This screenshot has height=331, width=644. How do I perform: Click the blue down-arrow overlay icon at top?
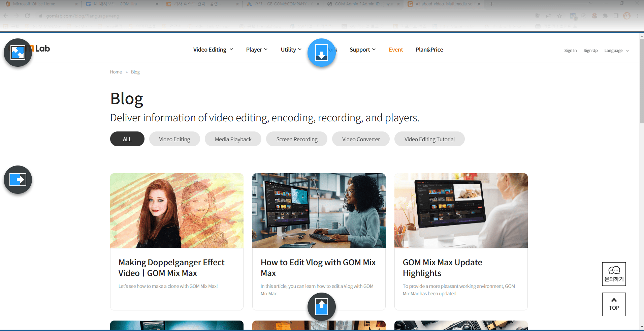point(322,53)
